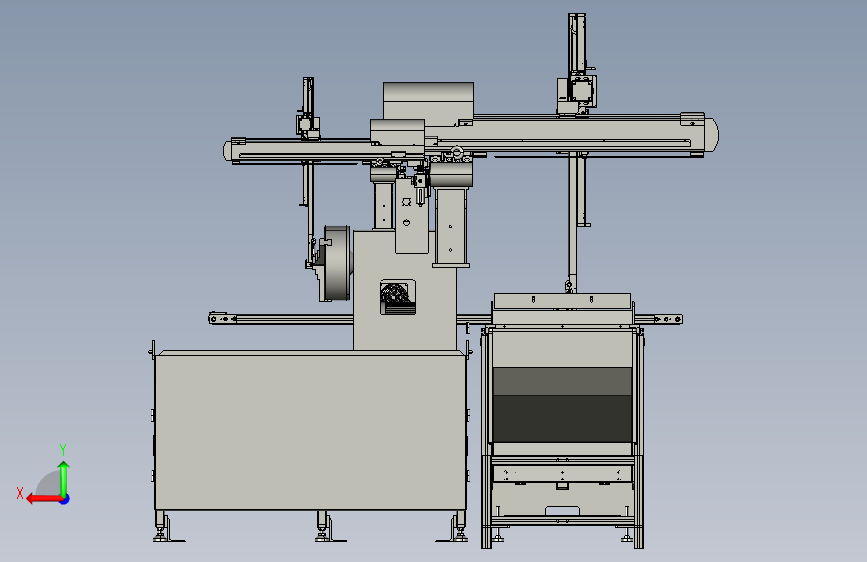
Task: Select the top tray of the right cart
Action: point(562,301)
